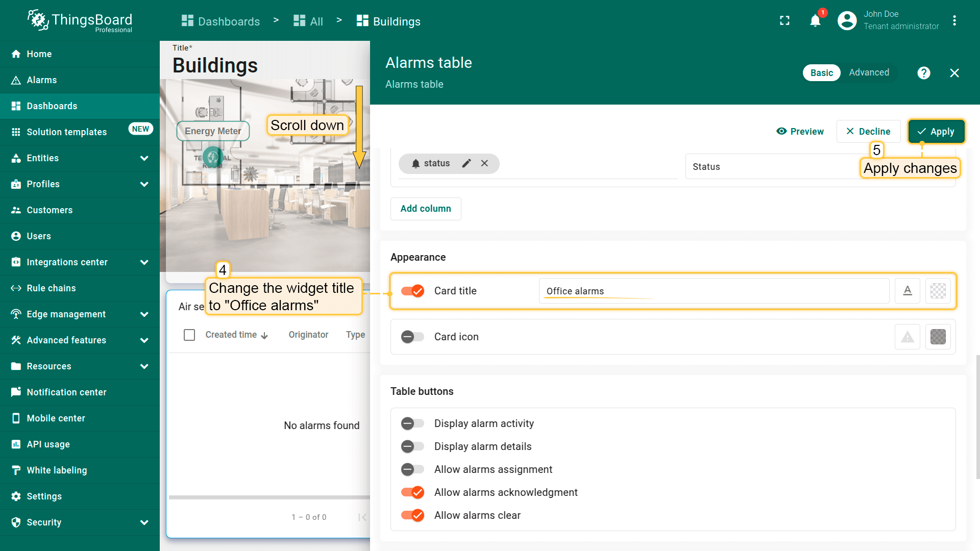The image size is (980, 551).
Task: Expand the Security sidebar section
Action: [x=144, y=522]
